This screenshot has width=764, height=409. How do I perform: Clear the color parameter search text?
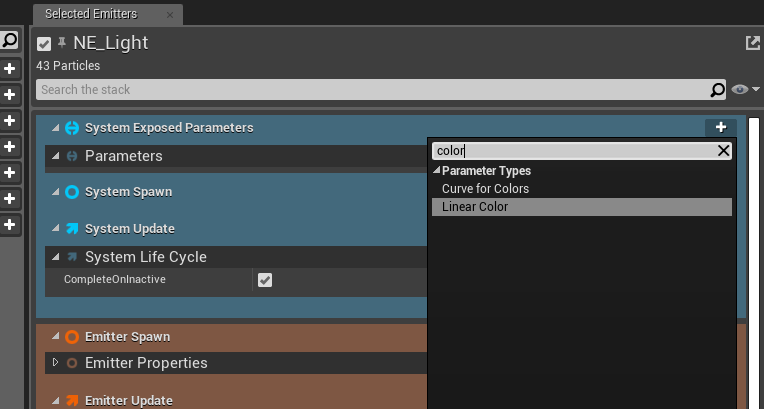click(x=724, y=151)
